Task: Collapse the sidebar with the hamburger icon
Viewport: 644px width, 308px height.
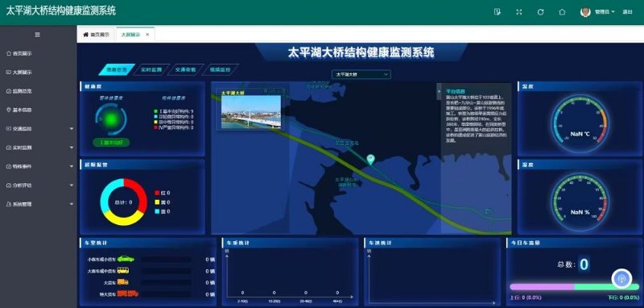Action: [x=37, y=35]
